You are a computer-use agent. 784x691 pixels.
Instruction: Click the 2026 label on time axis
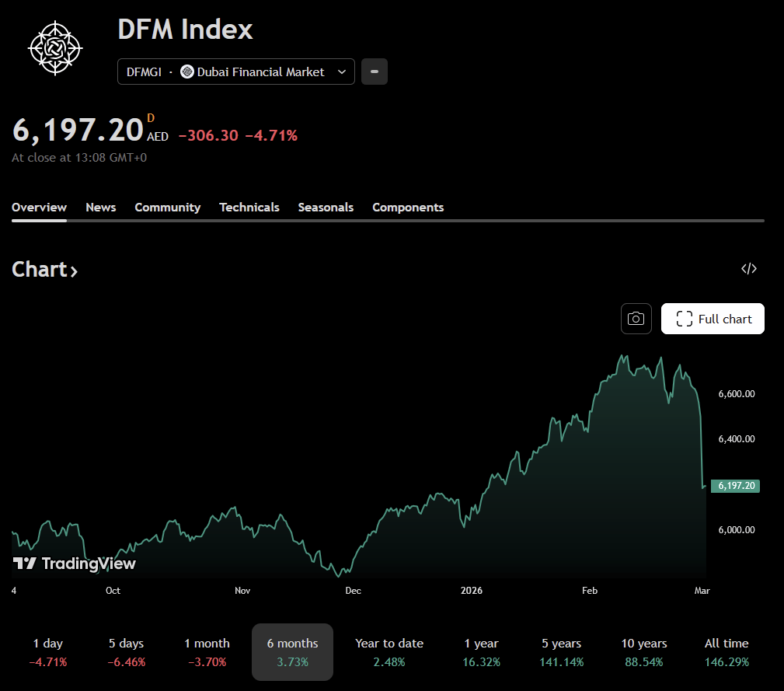coord(472,591)
